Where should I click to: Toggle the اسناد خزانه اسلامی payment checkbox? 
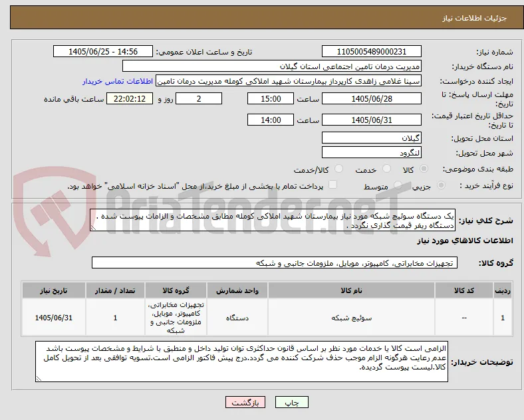[x=333, y=185]
